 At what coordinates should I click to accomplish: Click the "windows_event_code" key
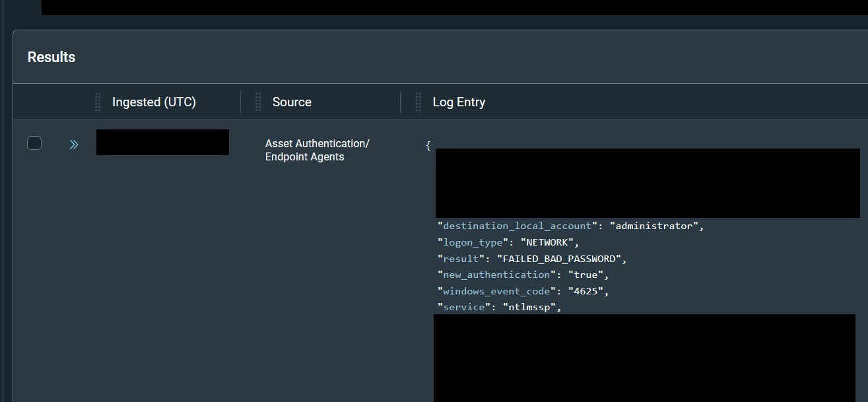tap(496, 291)
